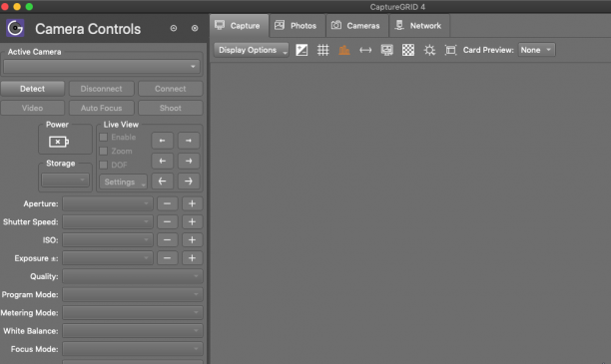Enable Live View checkbox
Screen dimensions: 611x364
click(x=103, y=137)
